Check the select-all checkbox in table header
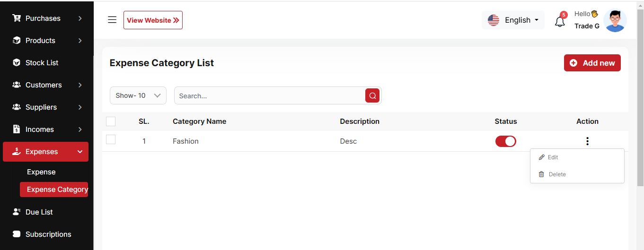The width and height of the screenshot is (644, 250). click(111, 121)
